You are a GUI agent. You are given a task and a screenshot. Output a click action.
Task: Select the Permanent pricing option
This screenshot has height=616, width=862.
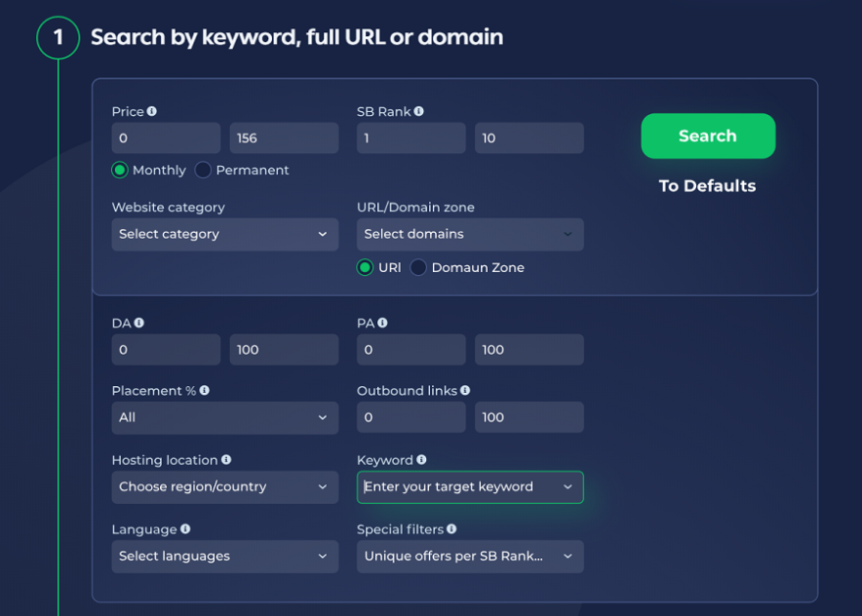pyautogui.click(x=203, y=170)
